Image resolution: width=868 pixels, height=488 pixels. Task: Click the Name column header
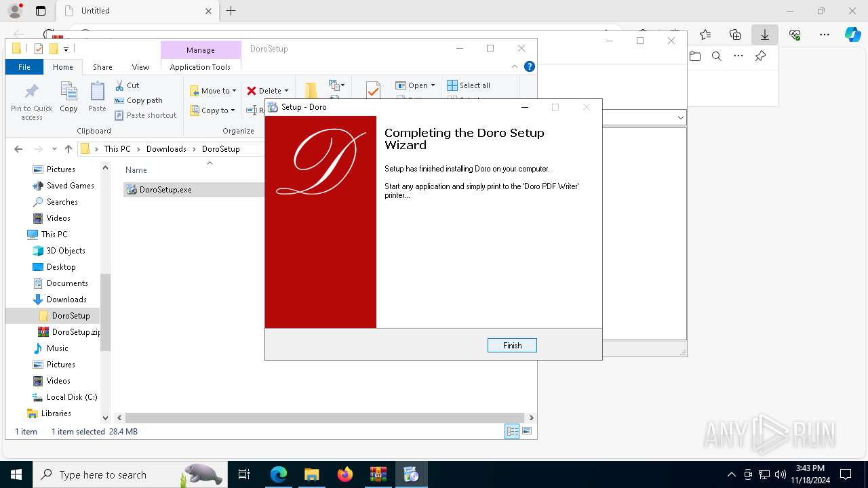click(x=136, y=170)
